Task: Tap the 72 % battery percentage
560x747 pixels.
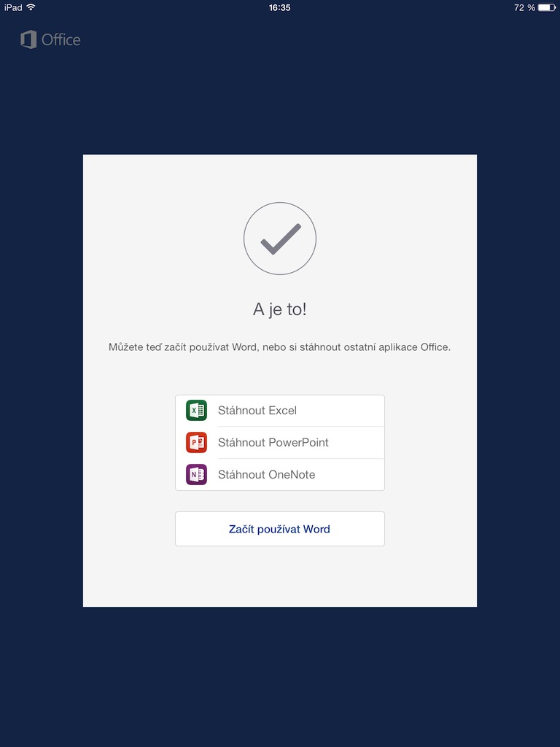Action: (x=524, y=7)
